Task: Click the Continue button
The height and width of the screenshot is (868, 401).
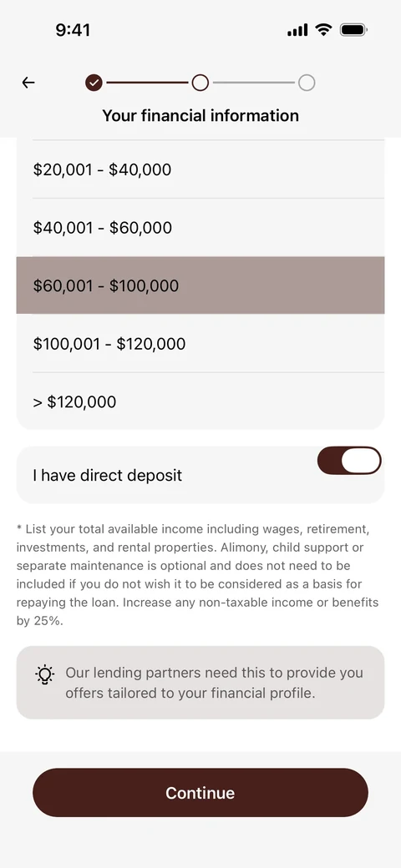Action: (x=200, y=792)
